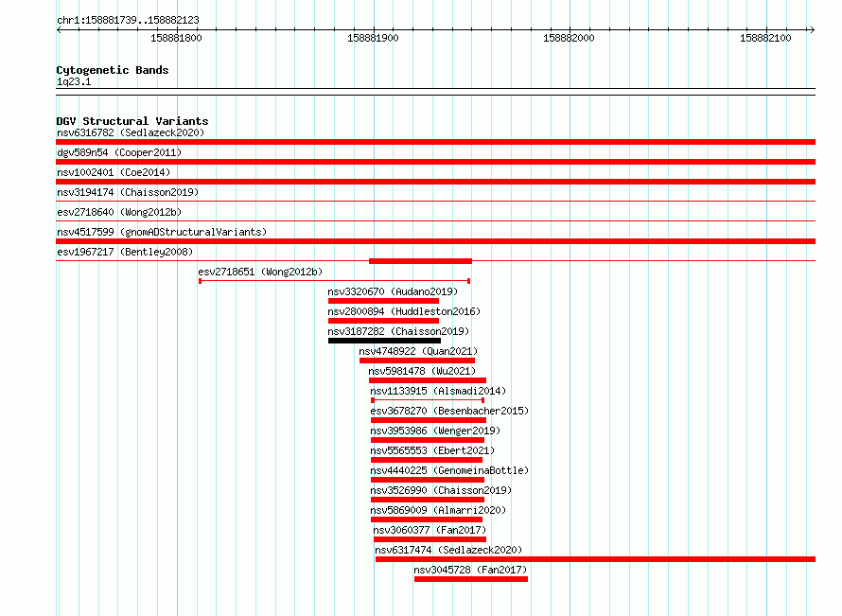Click ruler position 158882000

click(x=570, y=38)
